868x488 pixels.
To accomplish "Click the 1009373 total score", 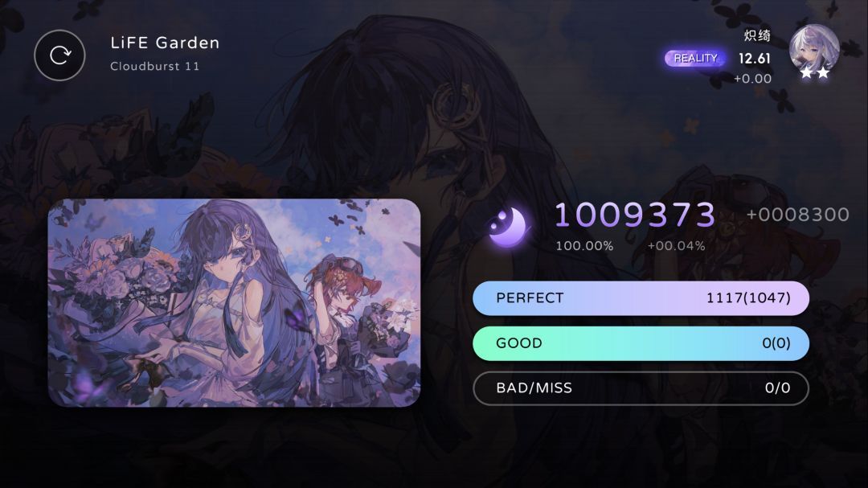I will 635,215.
